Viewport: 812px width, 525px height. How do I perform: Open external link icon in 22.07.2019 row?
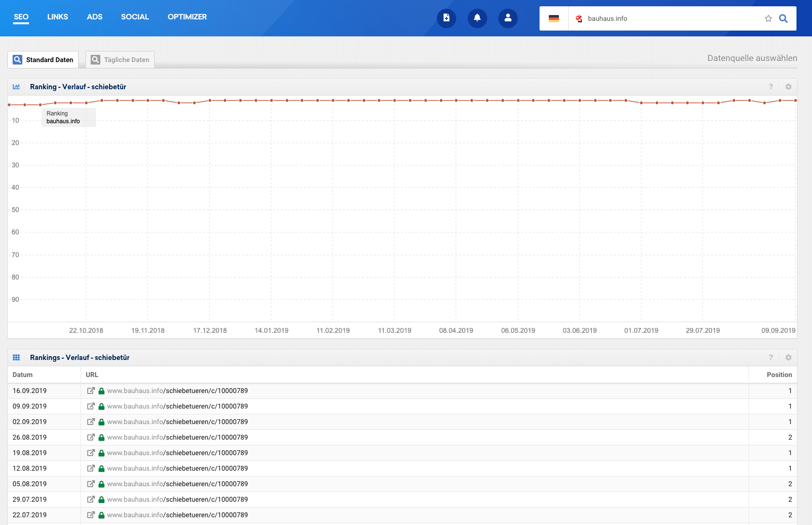(91, 515)
